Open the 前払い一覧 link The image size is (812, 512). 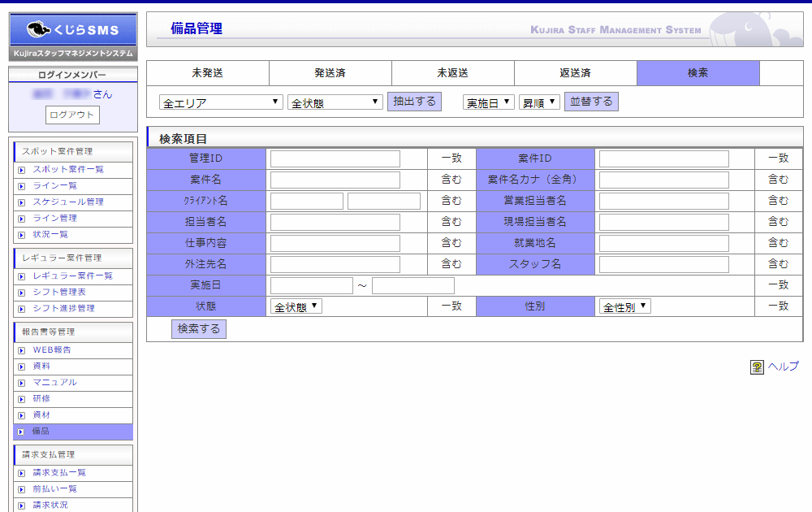click(x=55, y=488)
